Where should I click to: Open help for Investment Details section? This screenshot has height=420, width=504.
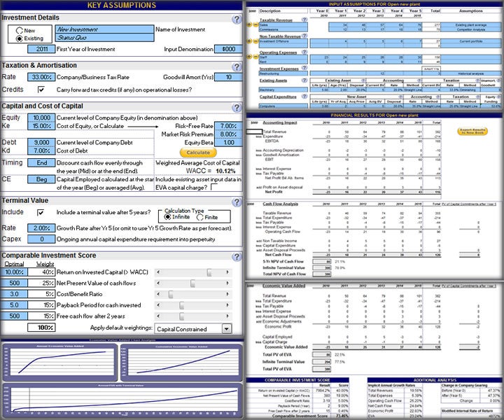point(237,20)
